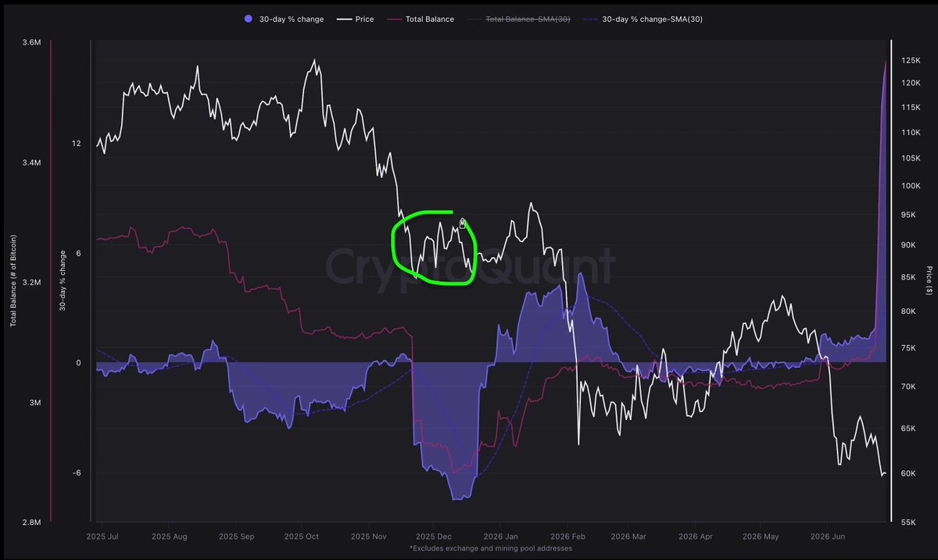The width and height of the screenshot is (938, 560).
Task: Click the rotated '30-day % change' axis title
Action: [62, 280]
